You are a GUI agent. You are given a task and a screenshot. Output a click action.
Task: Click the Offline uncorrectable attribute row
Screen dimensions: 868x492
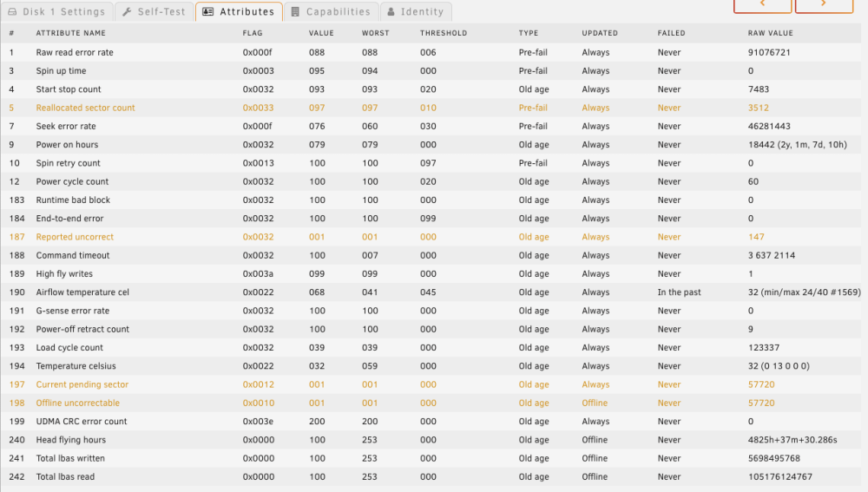pyautogui.click(x=431, y=403)
